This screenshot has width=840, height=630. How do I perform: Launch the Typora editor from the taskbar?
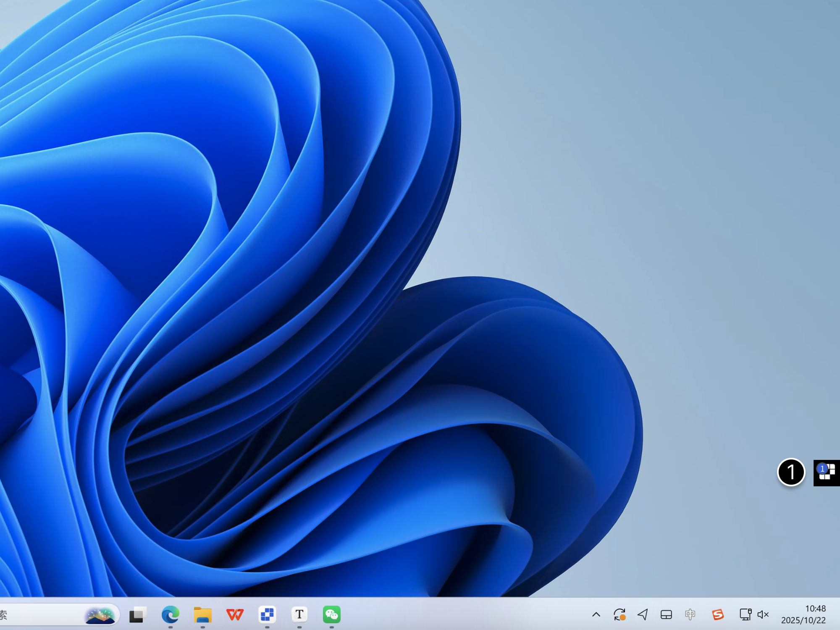pyautogui.click(x=299, y=615)
